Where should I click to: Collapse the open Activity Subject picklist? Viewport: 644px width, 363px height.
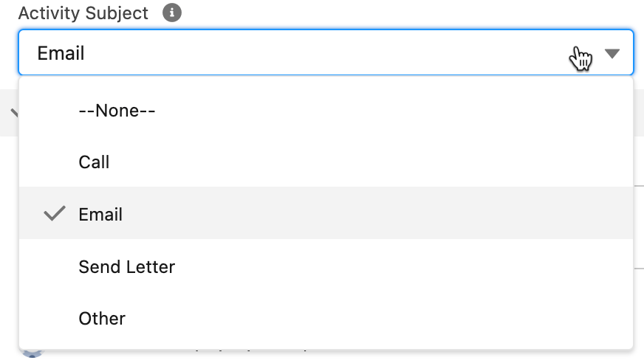[612, 54]
